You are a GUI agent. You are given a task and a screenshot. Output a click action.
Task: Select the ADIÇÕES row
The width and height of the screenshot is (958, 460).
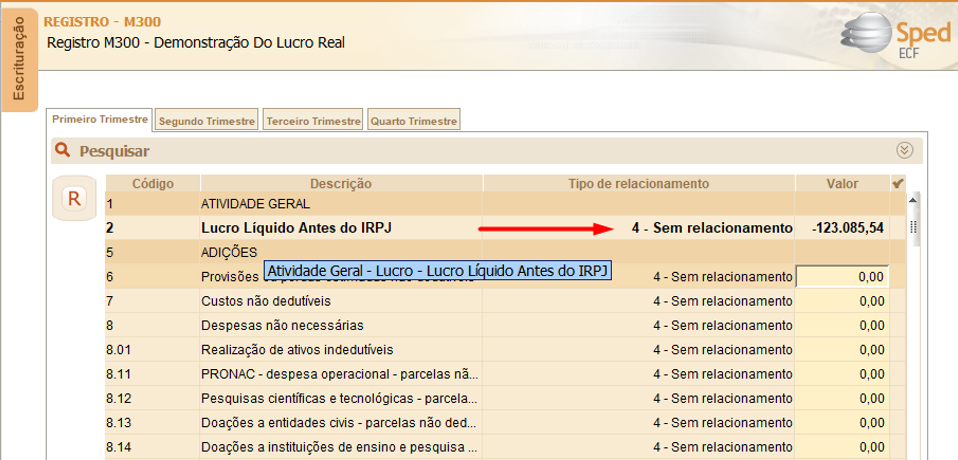tap(505, 252)
